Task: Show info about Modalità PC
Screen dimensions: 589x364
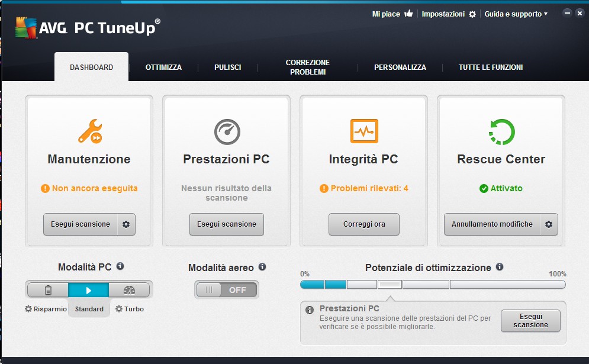Action: (x=120, y=266)
